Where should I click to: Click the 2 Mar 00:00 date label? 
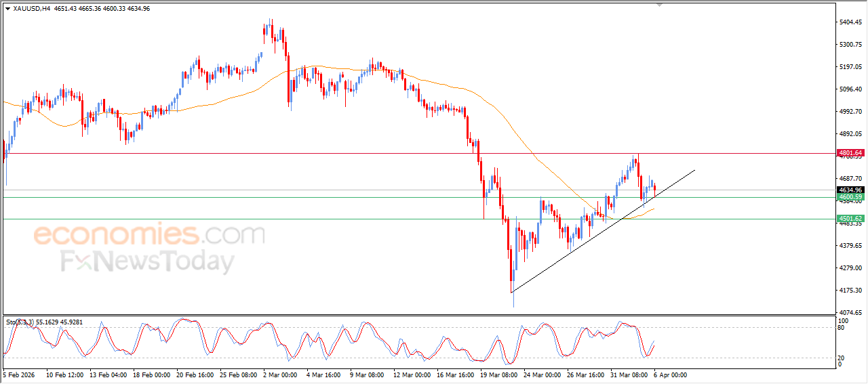(x=281, y=374)
